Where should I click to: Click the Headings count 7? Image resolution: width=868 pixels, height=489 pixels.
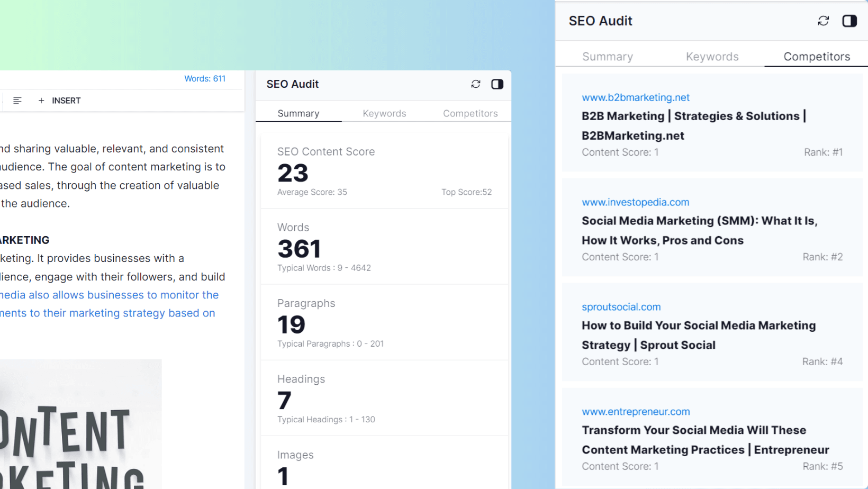284,400
